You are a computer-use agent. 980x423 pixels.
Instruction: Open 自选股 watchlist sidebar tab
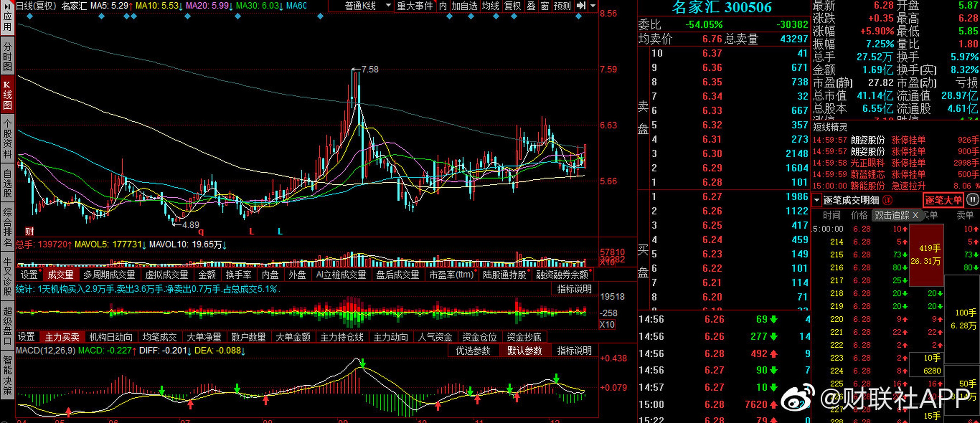7,183
